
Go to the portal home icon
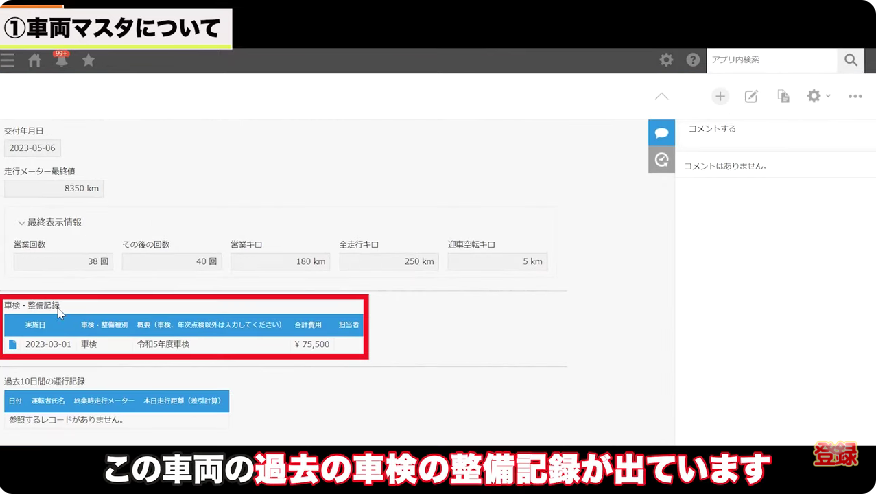point(35,61)
